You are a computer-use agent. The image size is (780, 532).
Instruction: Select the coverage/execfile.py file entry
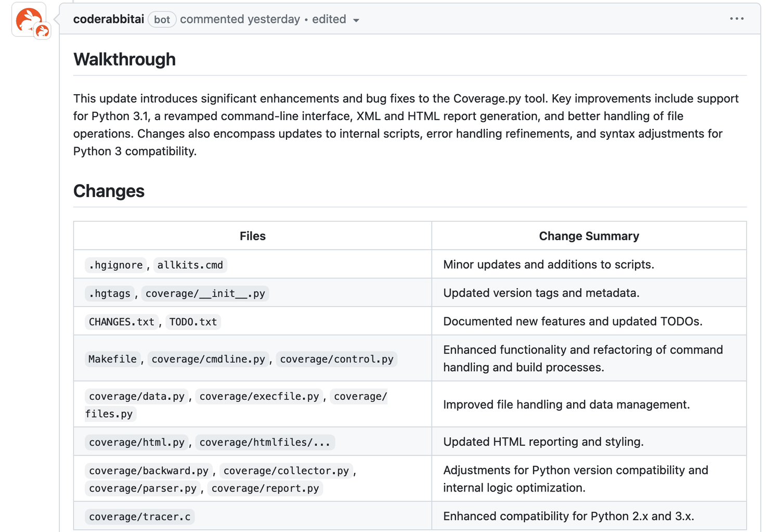point(259,396)
